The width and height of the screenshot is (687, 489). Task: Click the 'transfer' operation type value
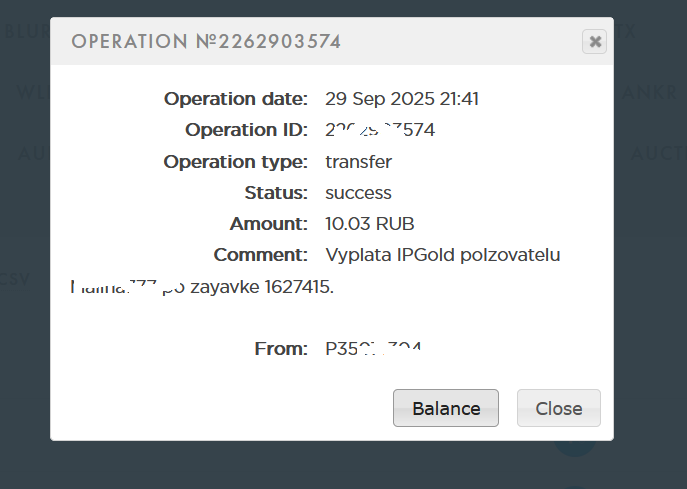358,161
